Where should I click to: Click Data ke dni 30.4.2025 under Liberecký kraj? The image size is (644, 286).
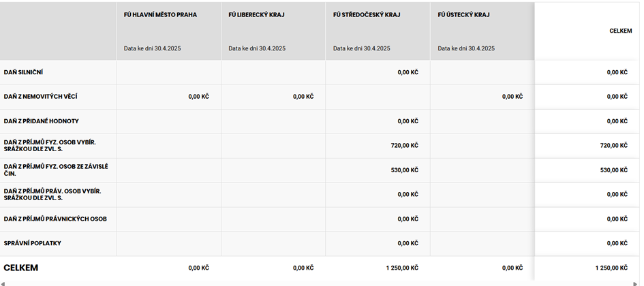257,48
